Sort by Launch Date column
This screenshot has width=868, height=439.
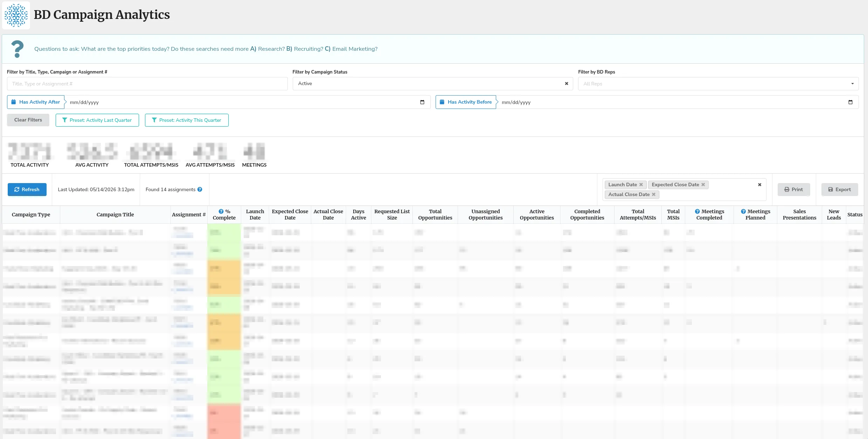(x=255, y=215)
